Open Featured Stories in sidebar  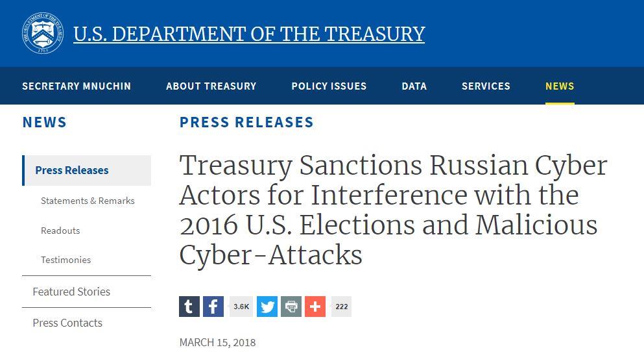point(71,292)
